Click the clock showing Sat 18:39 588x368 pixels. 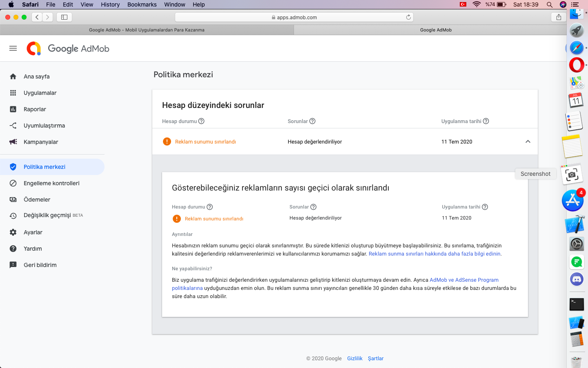(526, 4)
